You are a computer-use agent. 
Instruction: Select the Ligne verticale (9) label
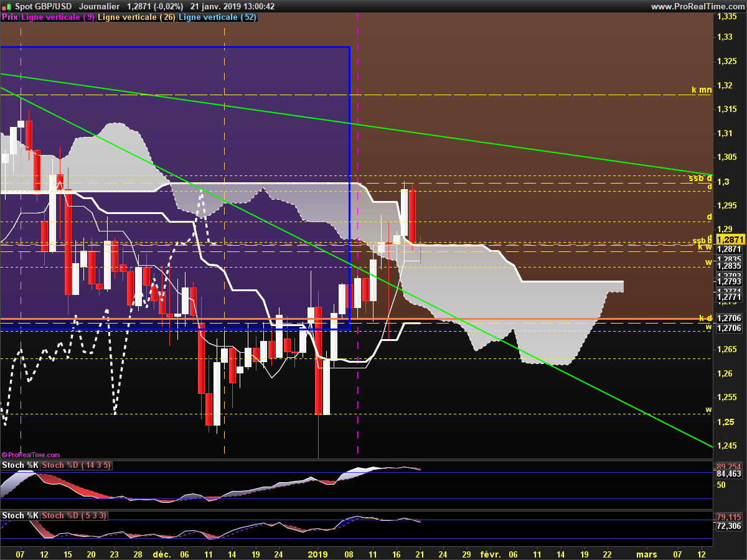coord(58,17)
